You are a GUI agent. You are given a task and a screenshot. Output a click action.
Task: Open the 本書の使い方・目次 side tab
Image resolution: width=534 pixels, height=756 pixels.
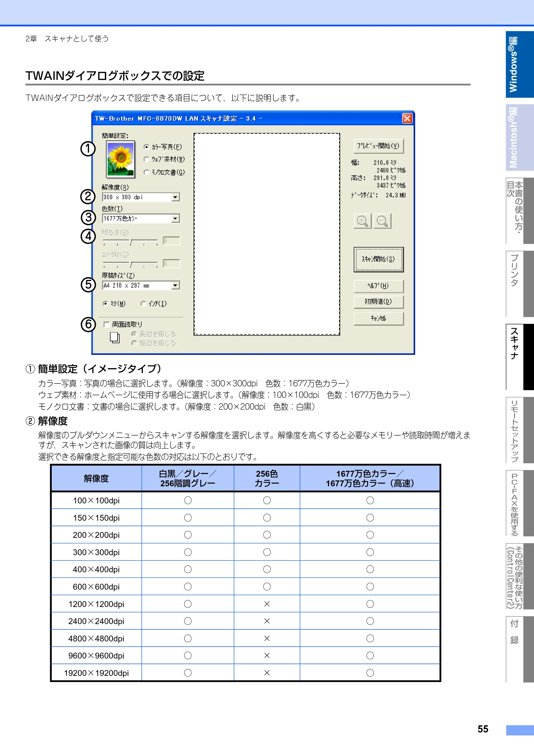520,211
